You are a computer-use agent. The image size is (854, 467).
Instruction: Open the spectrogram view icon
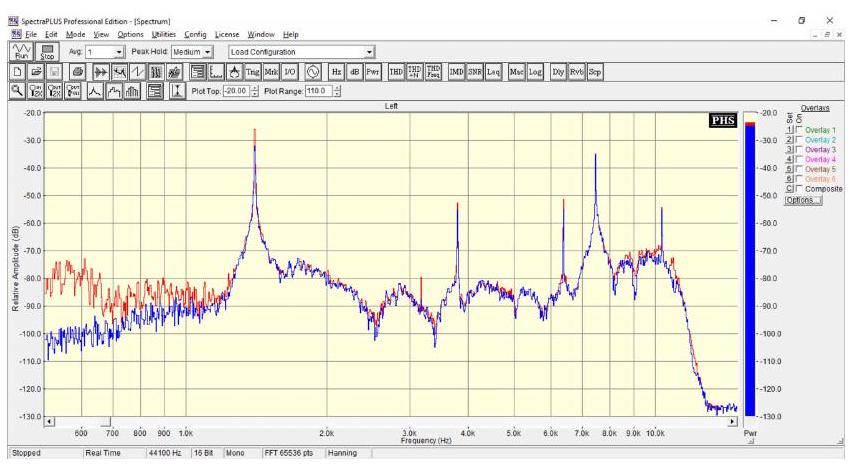(156, 72)
